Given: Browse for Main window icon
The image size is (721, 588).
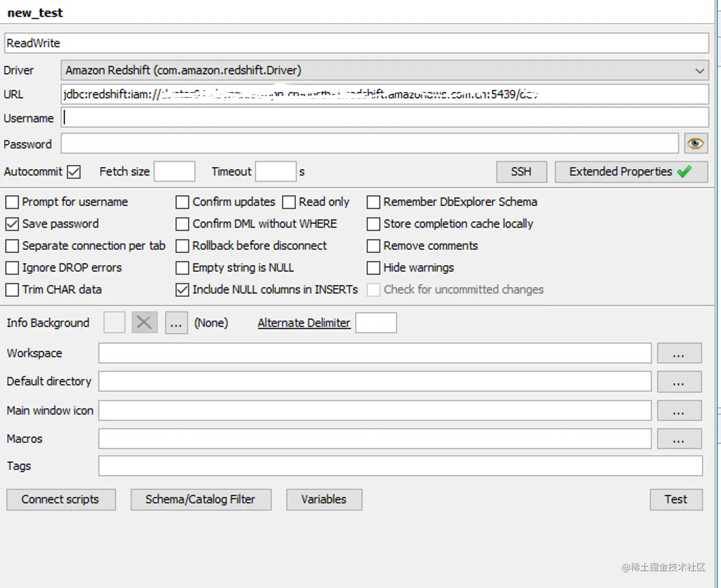Looking at the screenshot, I should pyautogui.click(x=679, y=410).
